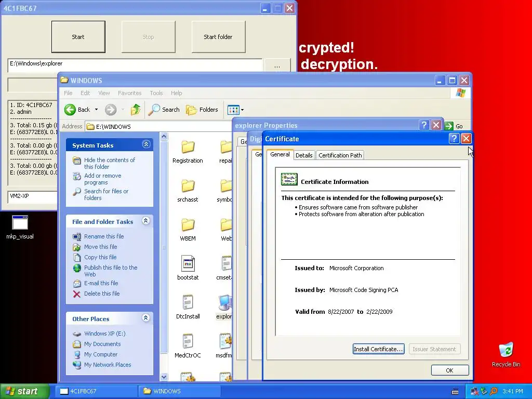This screenshot has height=399, width=532.
Task: Open the Views dropdown arrow
Action: tap(242, 110)
